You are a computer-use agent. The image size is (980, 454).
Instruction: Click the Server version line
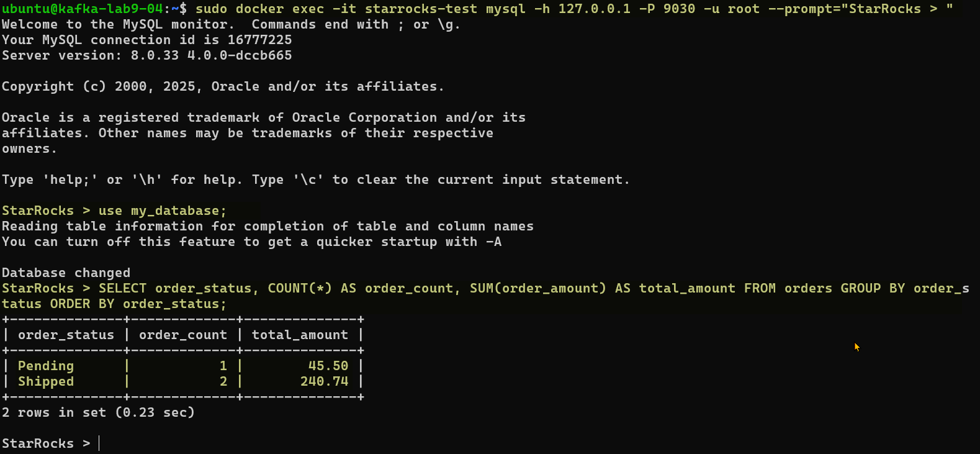pos(146,55)
